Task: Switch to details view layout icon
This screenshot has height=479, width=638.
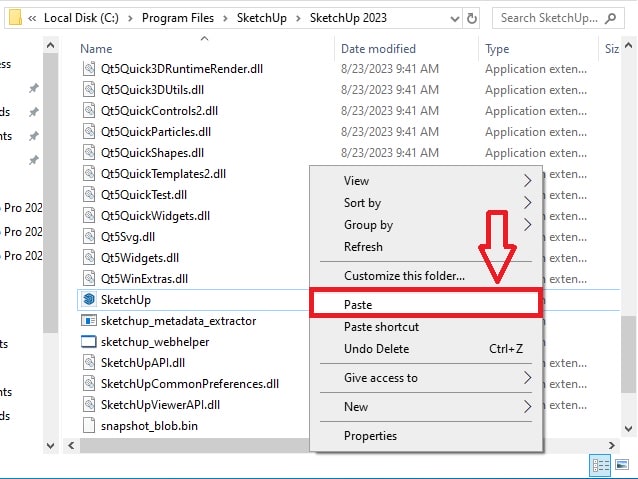Action: (x=601, y=465)
